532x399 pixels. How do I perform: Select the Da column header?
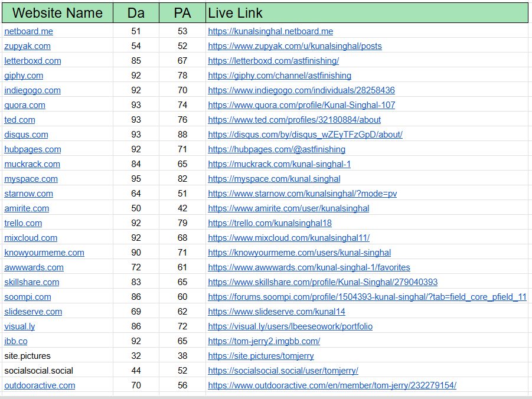[136, 13]
